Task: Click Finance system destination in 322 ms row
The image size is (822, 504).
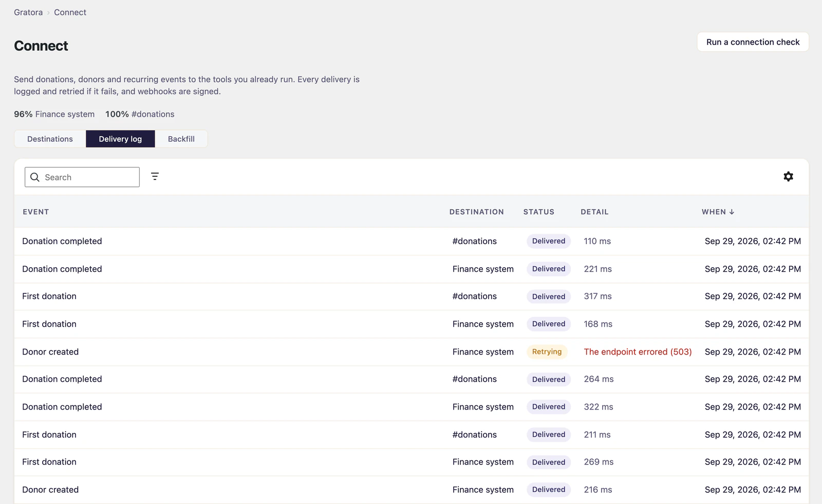Action: pos(483,407)
